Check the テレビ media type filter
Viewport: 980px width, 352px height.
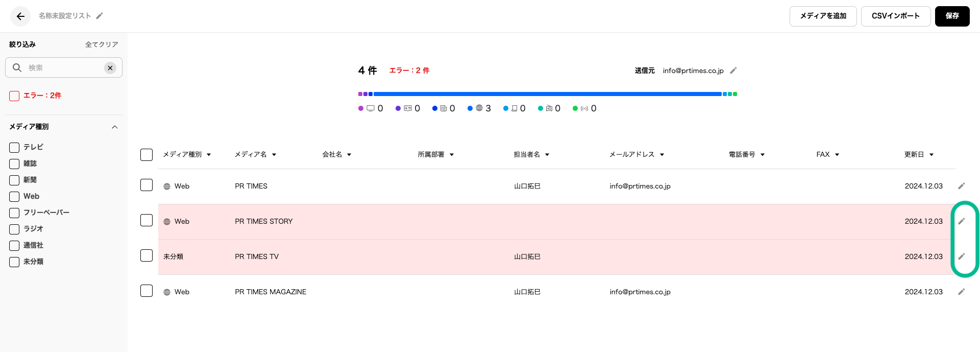coord(14,148)
